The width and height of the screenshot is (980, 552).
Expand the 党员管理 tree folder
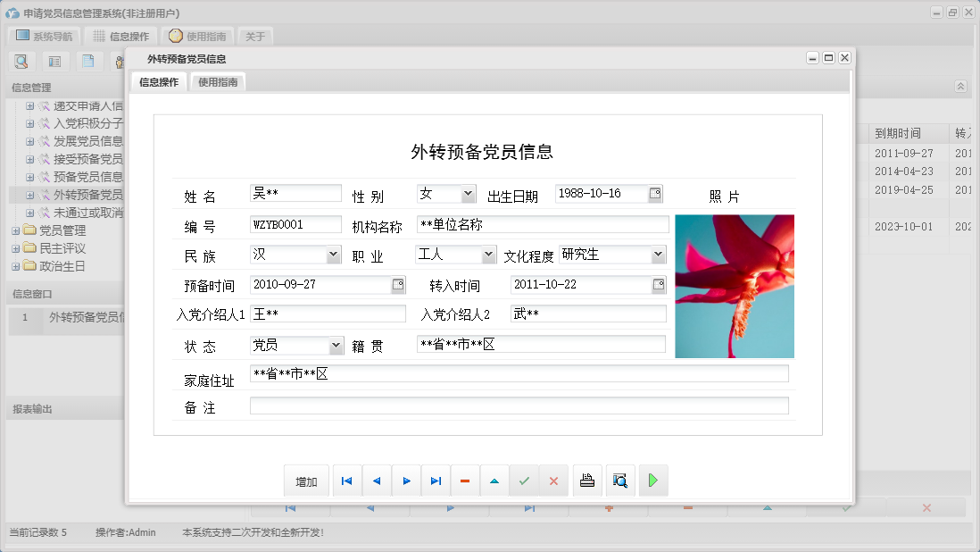tap(15, 230)
